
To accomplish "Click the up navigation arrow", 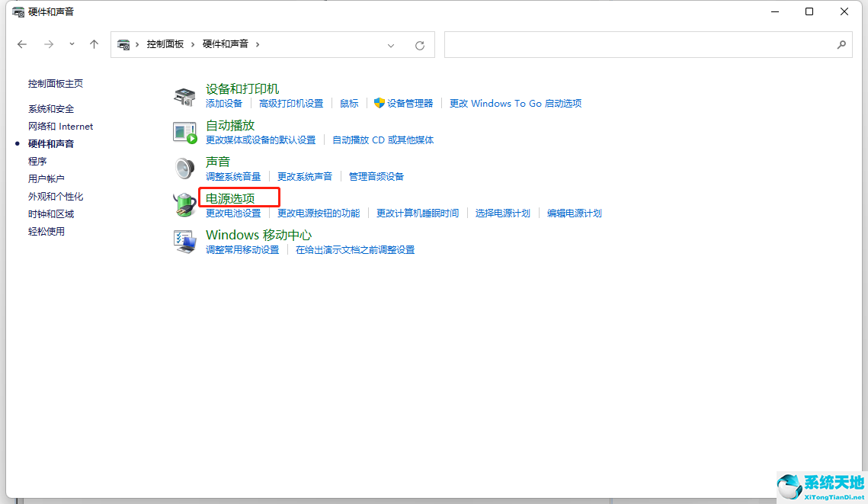I will tap(94, 44).
